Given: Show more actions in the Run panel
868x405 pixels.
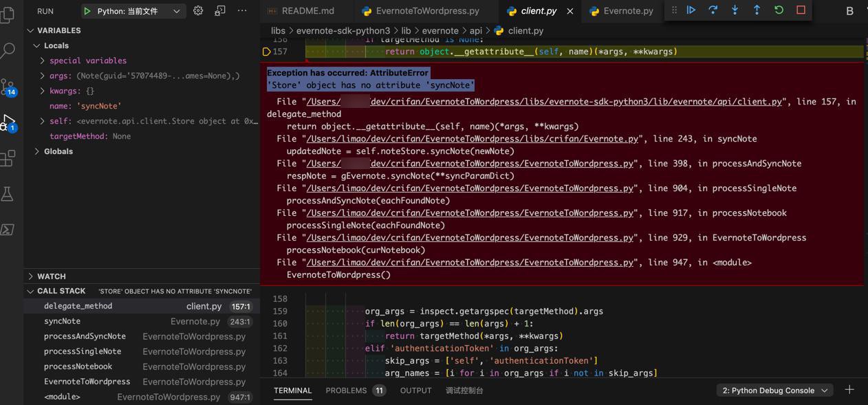Looking at the screenshot, I should click(x=242, y=11).
